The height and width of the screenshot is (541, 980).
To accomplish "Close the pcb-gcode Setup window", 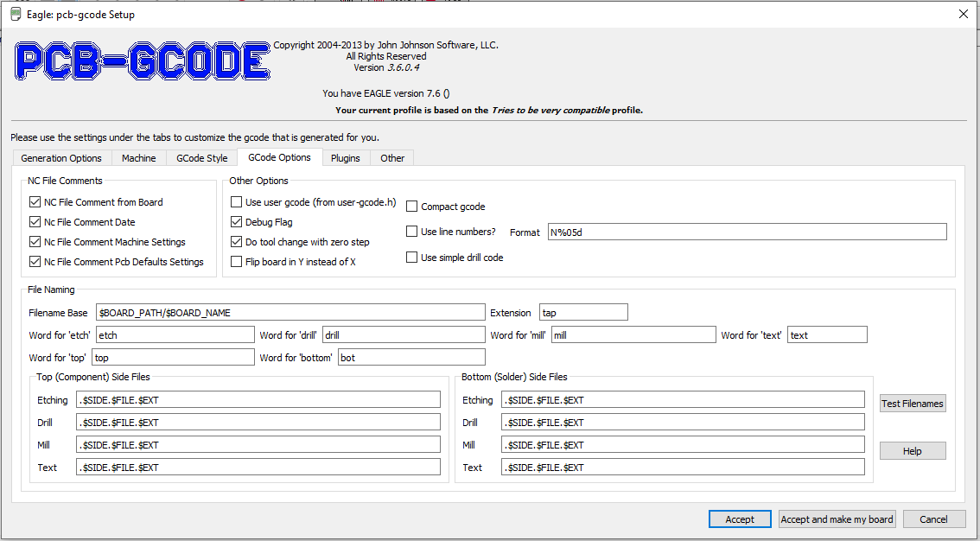I will click(x=963, y=14).
